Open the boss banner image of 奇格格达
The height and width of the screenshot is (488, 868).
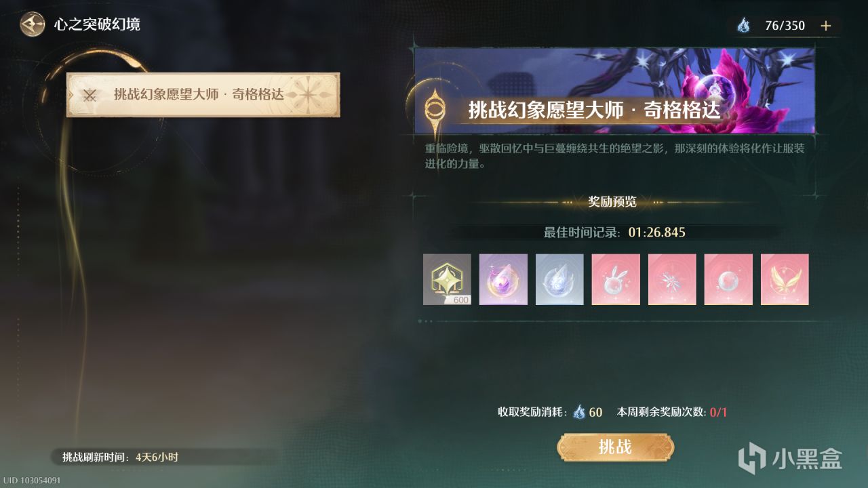[614, 90]
